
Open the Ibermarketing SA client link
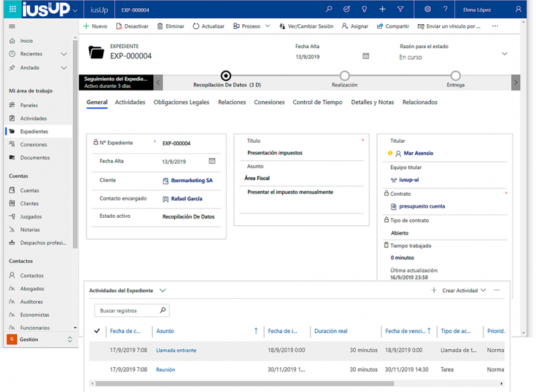coord(192,180)
